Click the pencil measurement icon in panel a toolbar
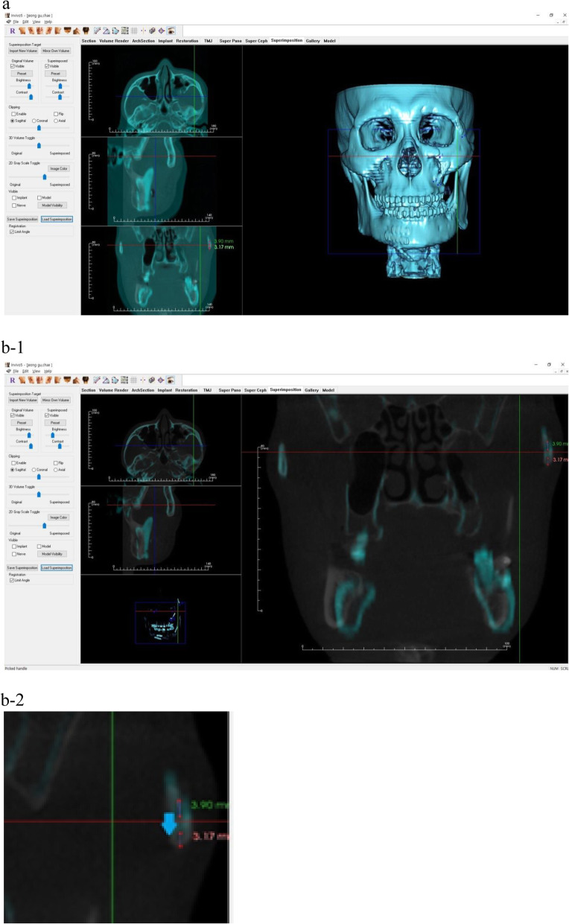Viewport: 569px width, 924px height. [x=96, y=31]
